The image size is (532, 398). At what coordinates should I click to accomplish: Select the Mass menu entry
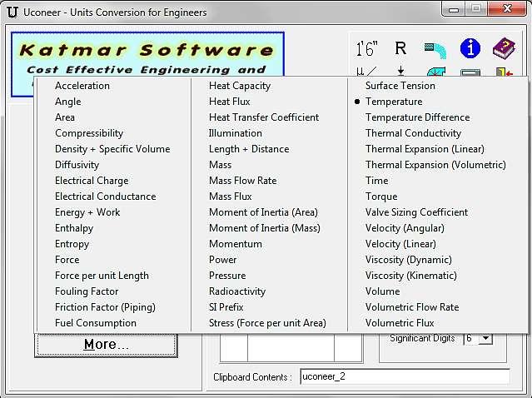[x=220, y=165]
